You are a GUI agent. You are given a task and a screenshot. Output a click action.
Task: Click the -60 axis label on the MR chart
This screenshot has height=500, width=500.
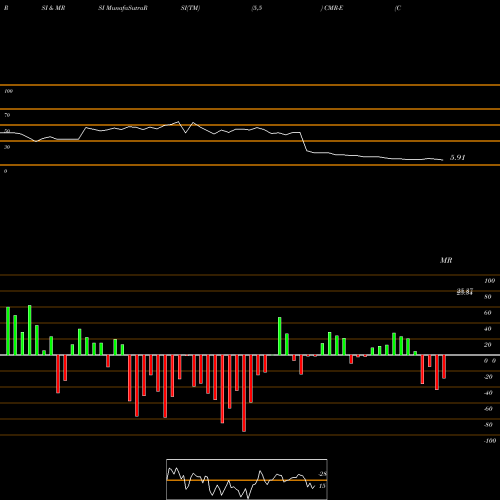(488, 409)
